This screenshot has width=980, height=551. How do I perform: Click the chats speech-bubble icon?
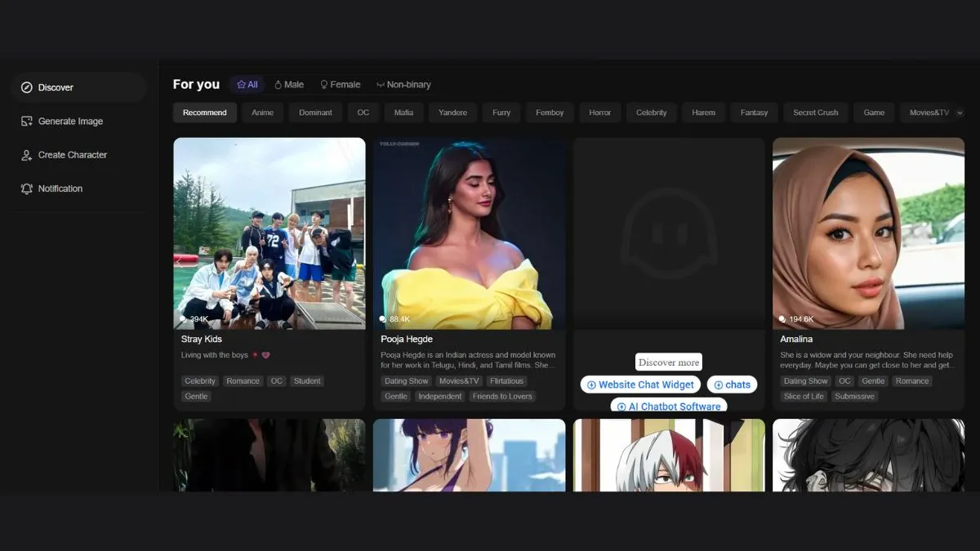pyautogui.click(x=717, y=384)
